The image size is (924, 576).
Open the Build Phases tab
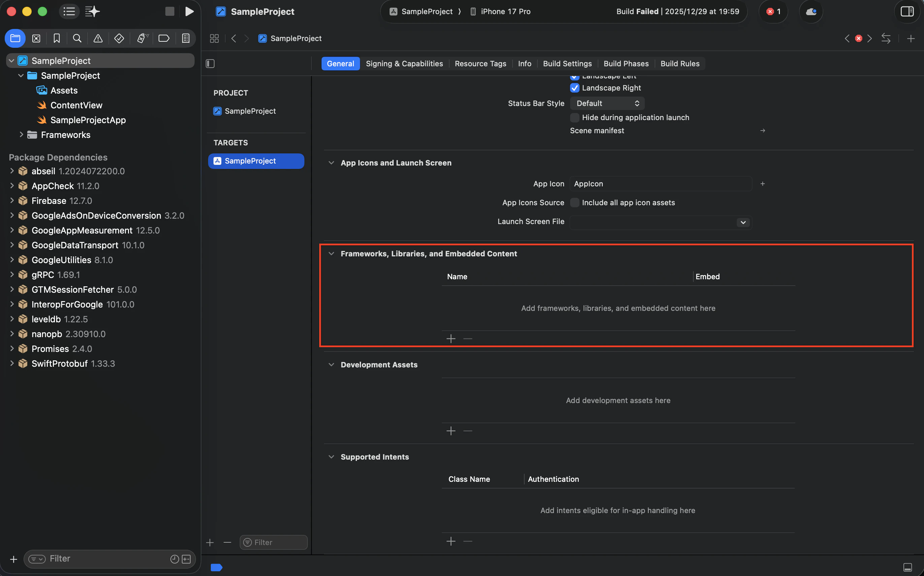coord(626,64)
